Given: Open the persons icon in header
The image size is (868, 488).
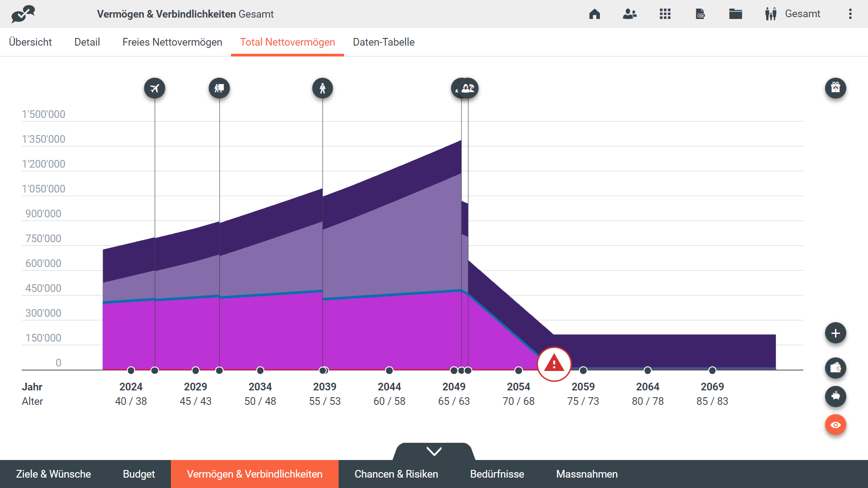Looking at the screenshot, I should [x=629, y=14].
